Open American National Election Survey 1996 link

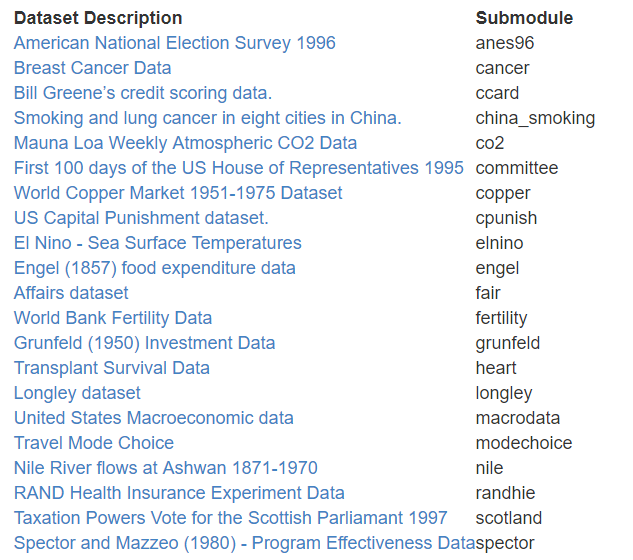pos(174,43)
